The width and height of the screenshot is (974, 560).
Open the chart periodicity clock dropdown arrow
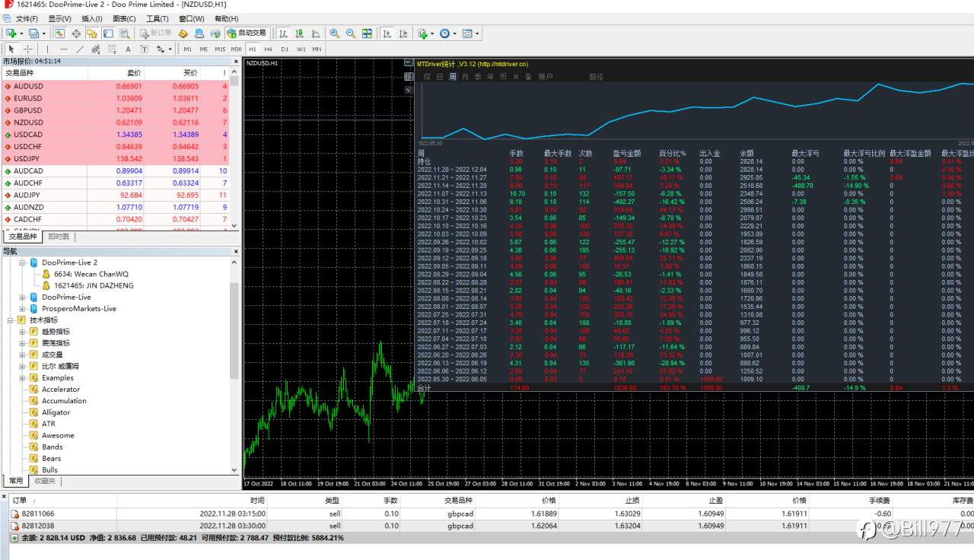pos(454,33)
